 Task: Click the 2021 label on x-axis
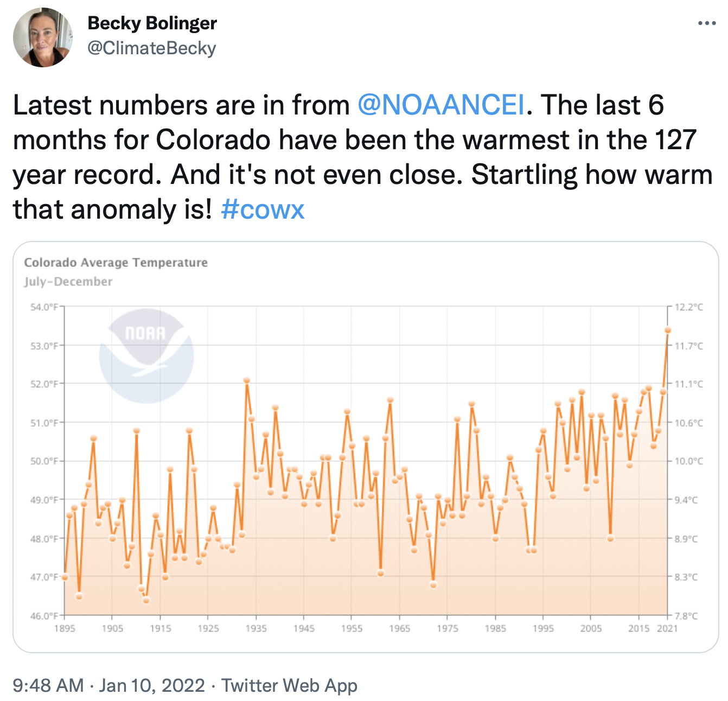667,628
